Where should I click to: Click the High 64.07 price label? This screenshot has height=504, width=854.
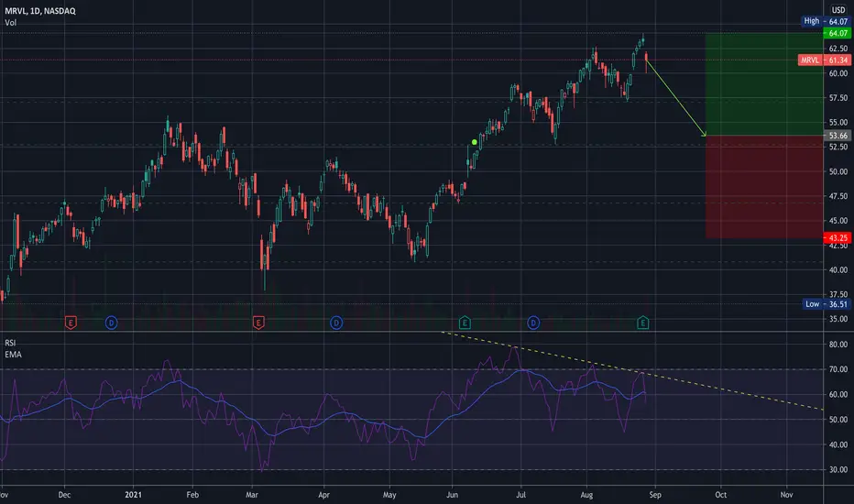[825, 21]
